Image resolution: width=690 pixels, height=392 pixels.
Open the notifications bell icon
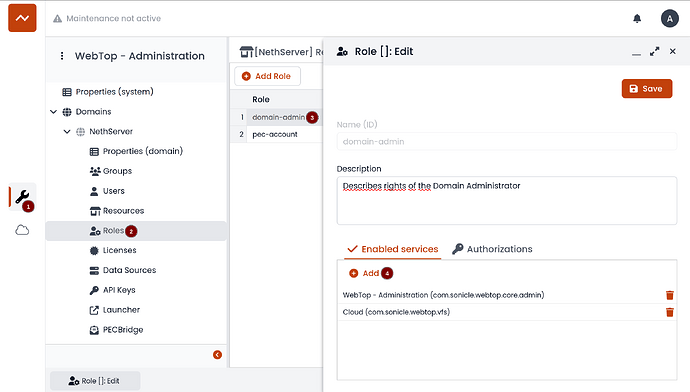click(x=637, y=18)
